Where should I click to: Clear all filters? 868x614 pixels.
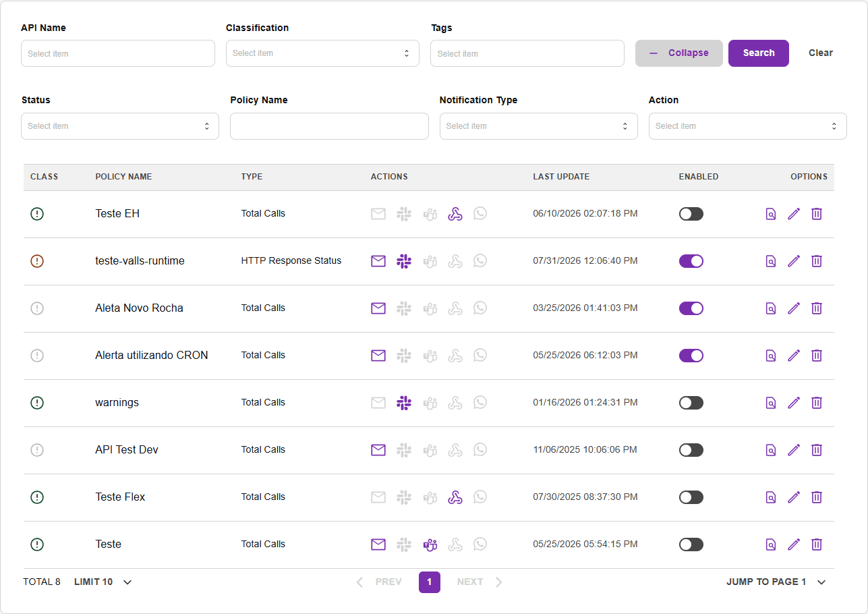tap(821, 53)
